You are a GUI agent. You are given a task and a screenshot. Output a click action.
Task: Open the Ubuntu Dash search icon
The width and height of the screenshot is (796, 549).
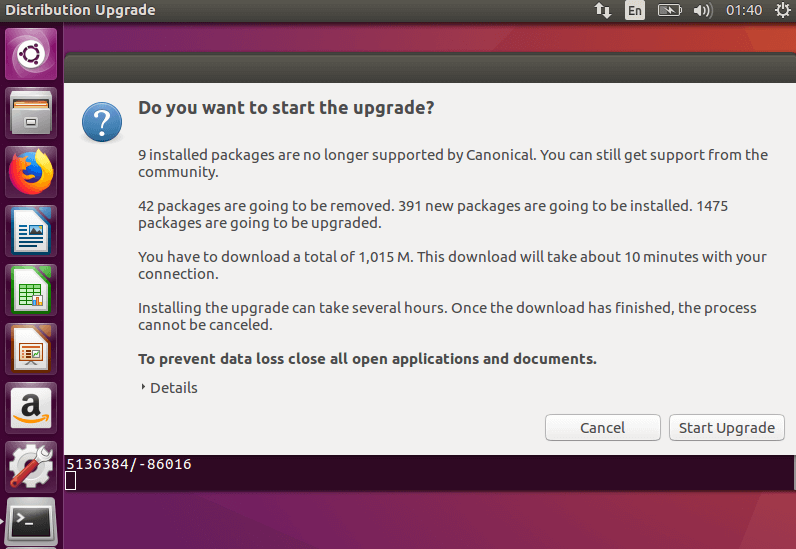[x=31, y=53]
